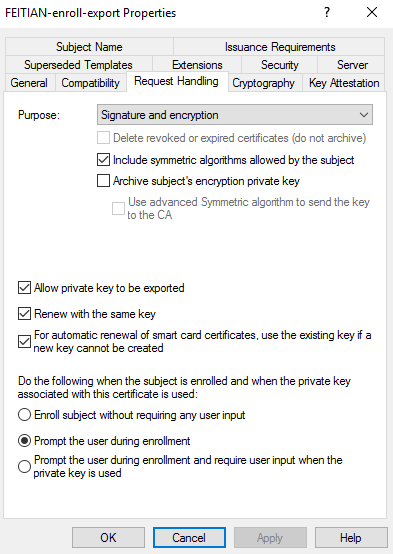Toggle Include symmetric algorithms allowed by the subject
This screenshot has width=393, height=554.
103,160
